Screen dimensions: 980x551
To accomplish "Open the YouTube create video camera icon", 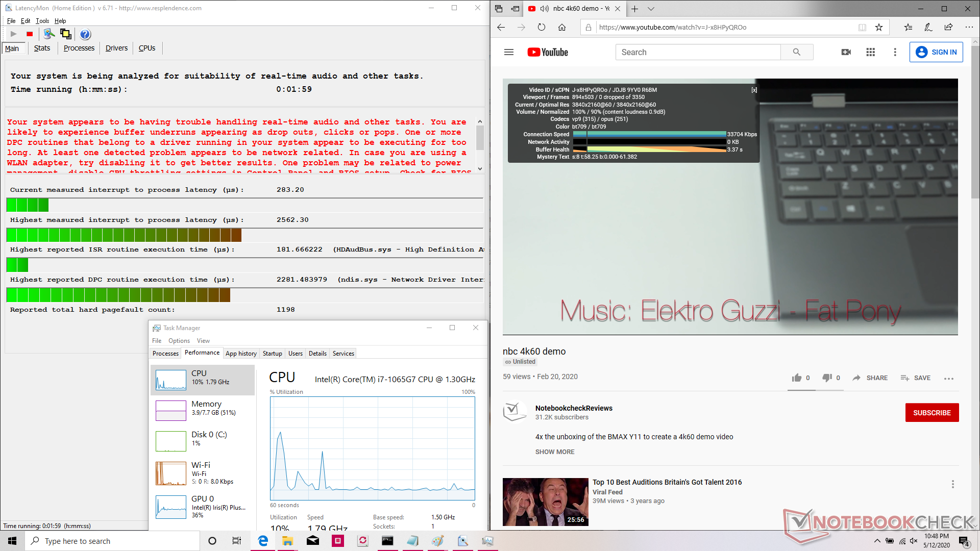I will 846,52.
